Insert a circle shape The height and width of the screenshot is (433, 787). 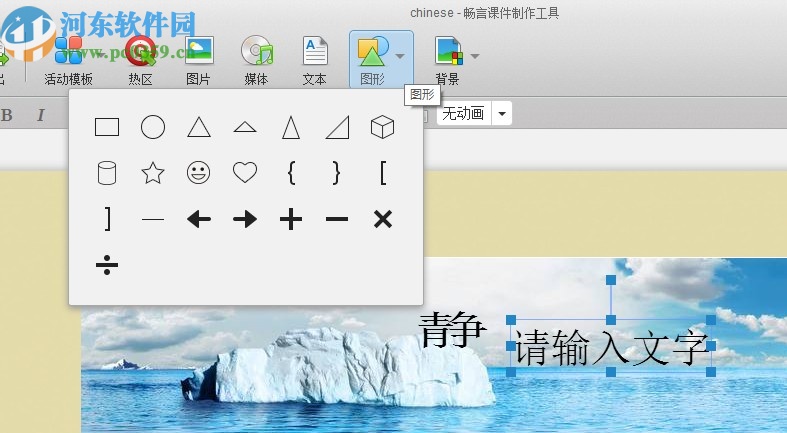click(153, 127)
